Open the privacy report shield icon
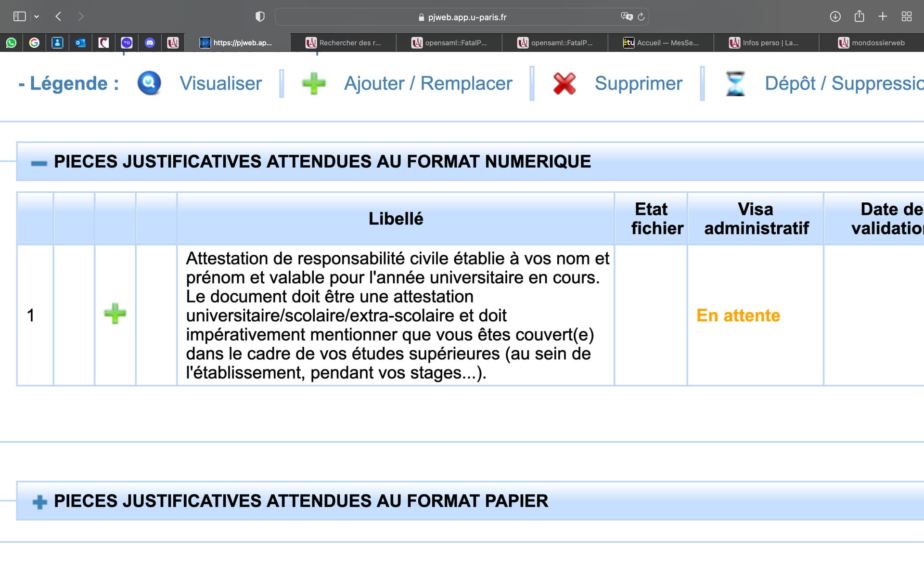 pyautogui.click(x=260, y=17)
